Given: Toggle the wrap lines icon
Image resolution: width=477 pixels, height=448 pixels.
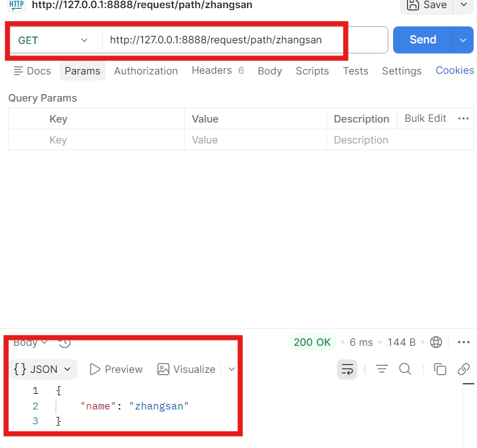Looking at the screenshot, I should pyautogui.click(x=347, y=369).
